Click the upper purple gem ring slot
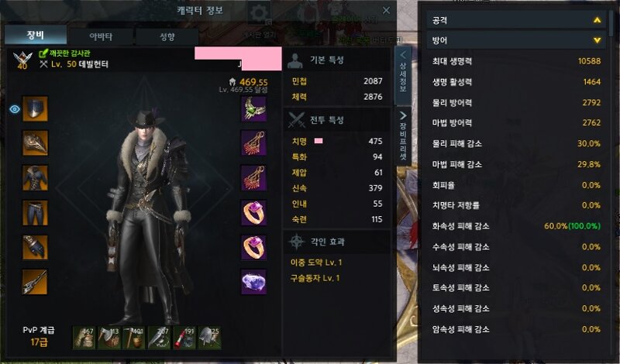Image resolution: width=620 pixels, height=364 pixels. (x=253, y=213)
